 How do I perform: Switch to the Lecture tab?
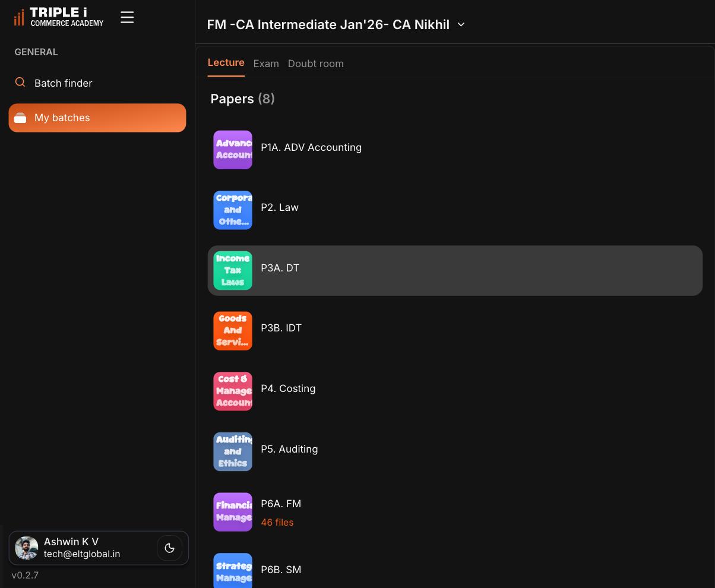tap(226, 63)
